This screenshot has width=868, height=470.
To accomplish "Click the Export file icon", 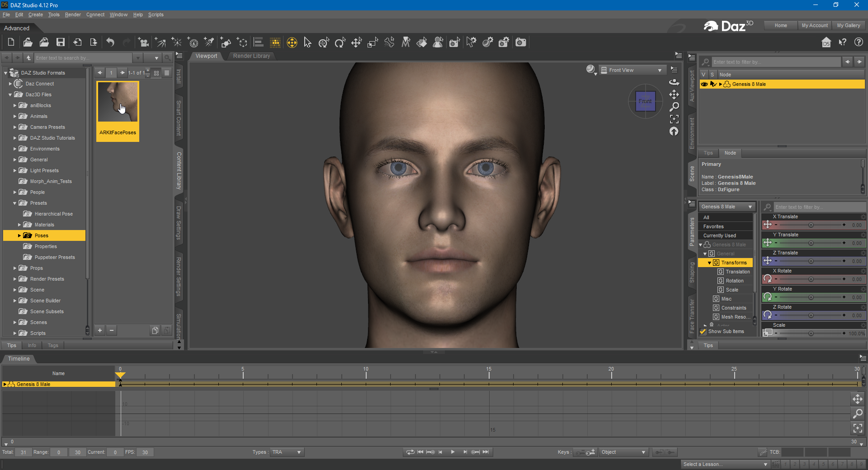I will (94, 42).
